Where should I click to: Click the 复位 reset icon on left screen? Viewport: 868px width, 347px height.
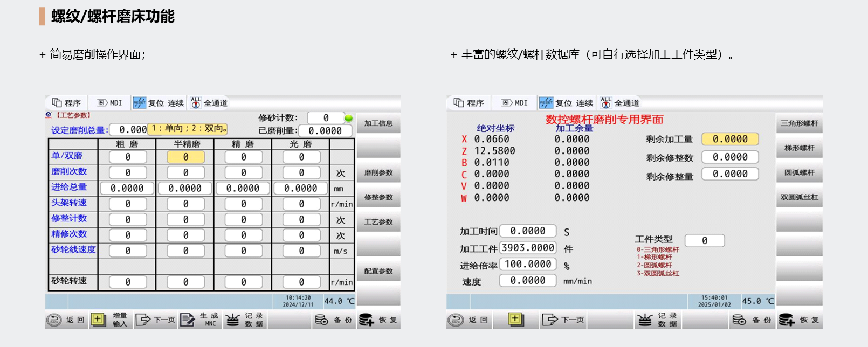click(x=140, y=103)
